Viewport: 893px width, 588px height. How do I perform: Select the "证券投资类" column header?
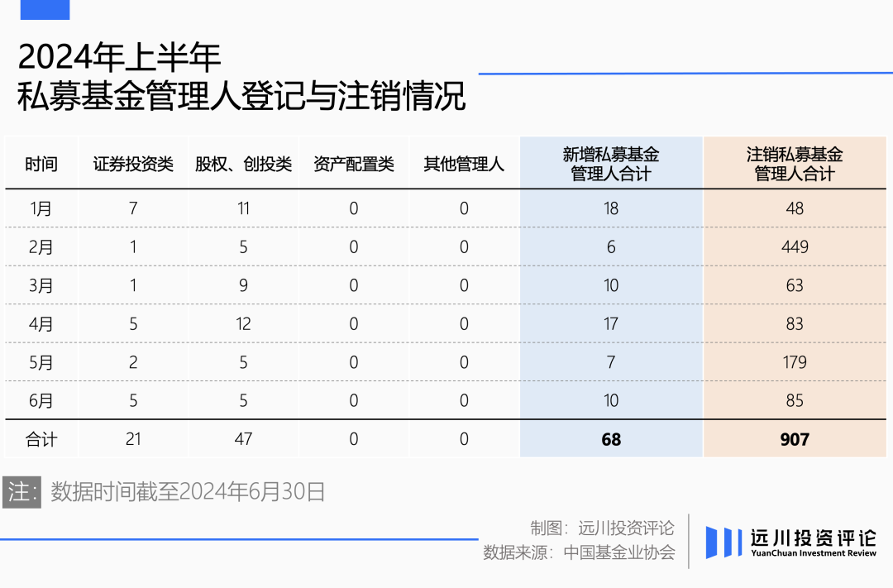[x=133, y=164]
